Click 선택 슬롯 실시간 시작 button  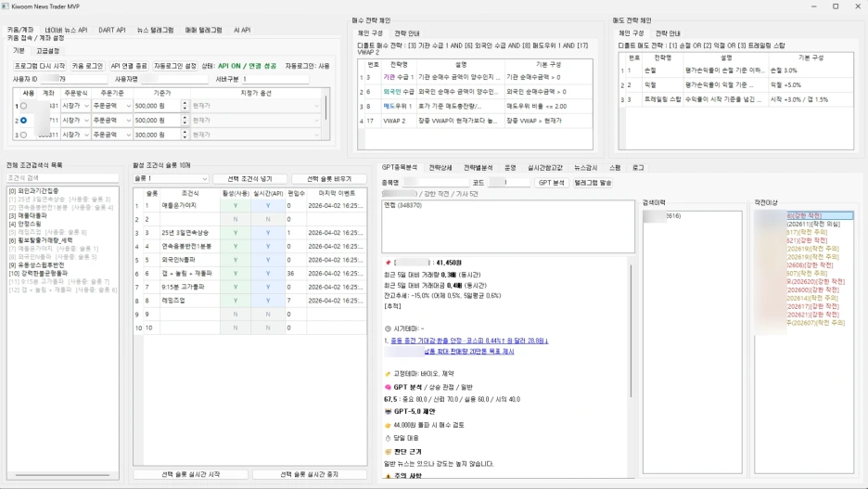(x=190, y=474)
